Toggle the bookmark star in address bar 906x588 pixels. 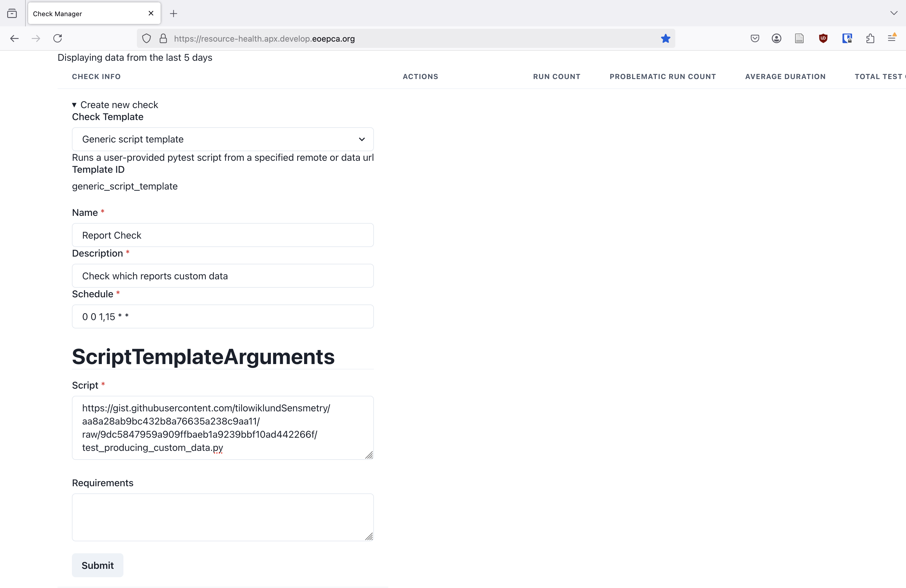(x=665, y=38)
